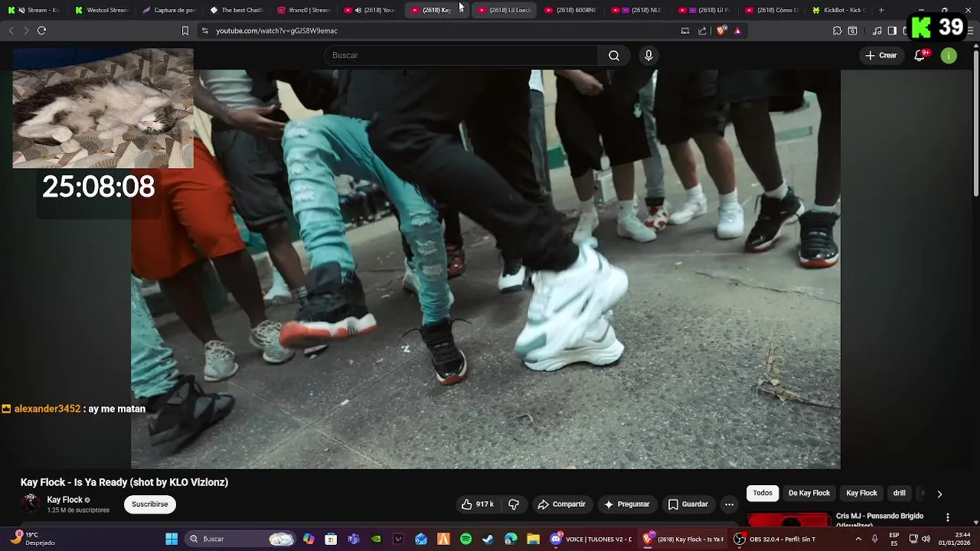
Task: Click the Windows taskbar Buscar search box
Action: (x=242, y=539)
